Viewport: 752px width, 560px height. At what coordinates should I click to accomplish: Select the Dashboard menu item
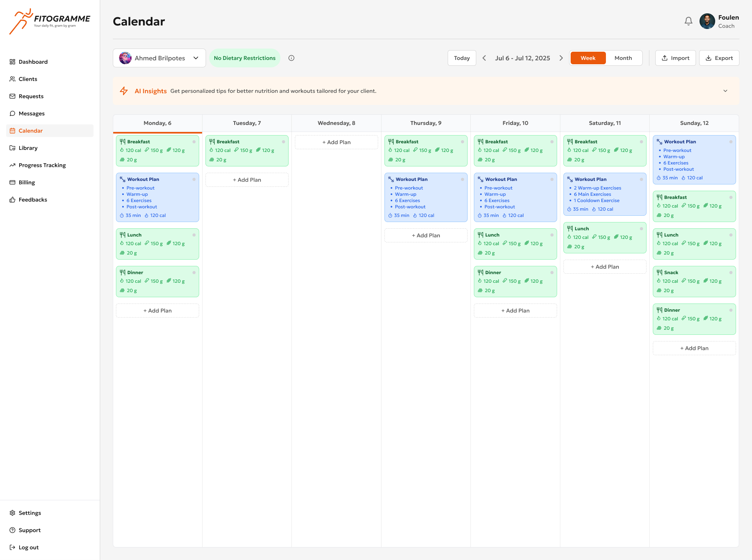(x=33, y=61)
